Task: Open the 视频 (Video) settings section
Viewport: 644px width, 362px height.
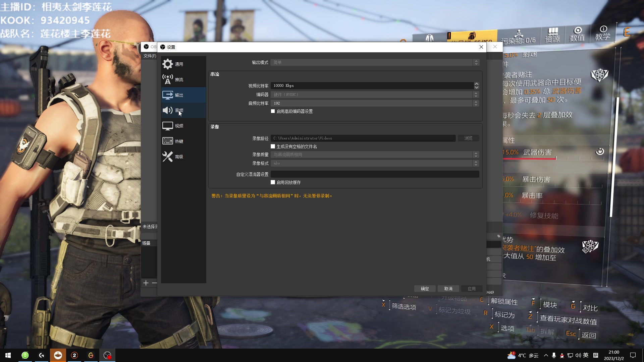Action: (x=183, y=126)
